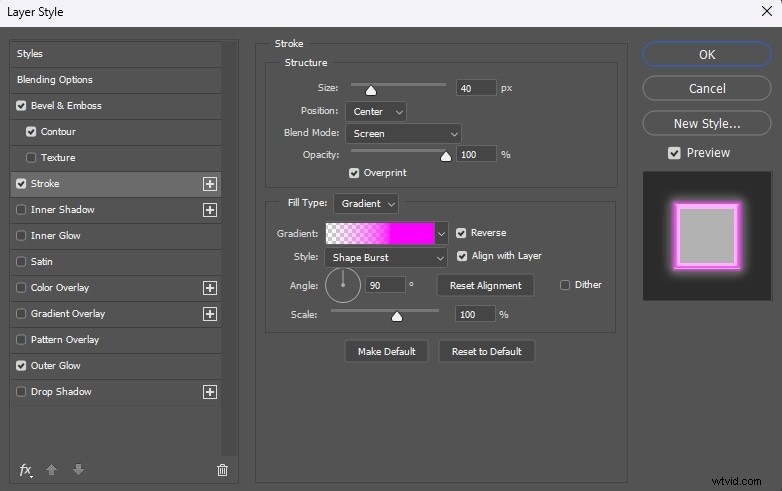The width and height of the screenshot is (782, 491).
Task: Uncheck the Contour option
Action: point(31,132)
